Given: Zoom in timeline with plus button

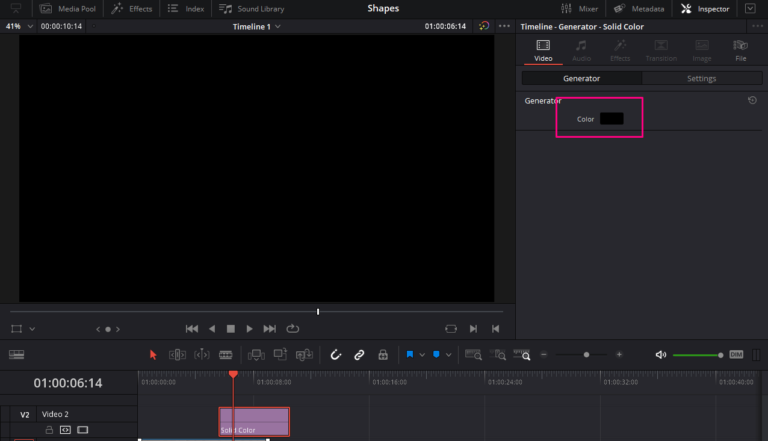Looking at the screenshot, I should tap(619, 354).
